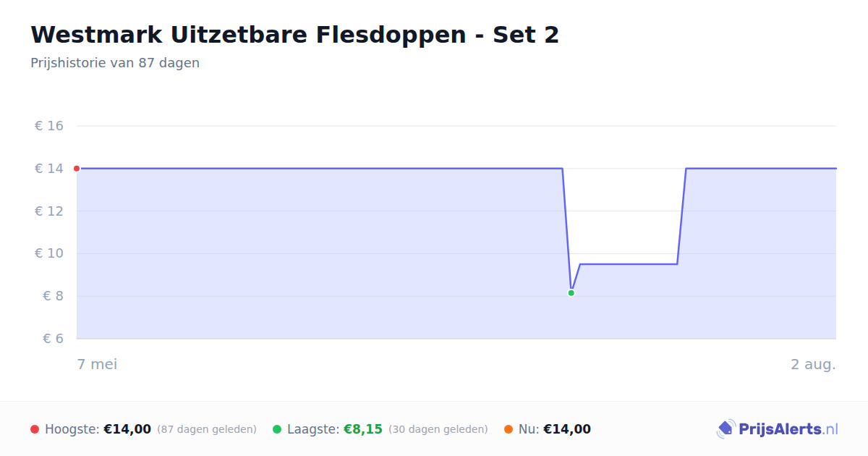Click the PrijsAlerts price tag logo icon

point(726,429)
